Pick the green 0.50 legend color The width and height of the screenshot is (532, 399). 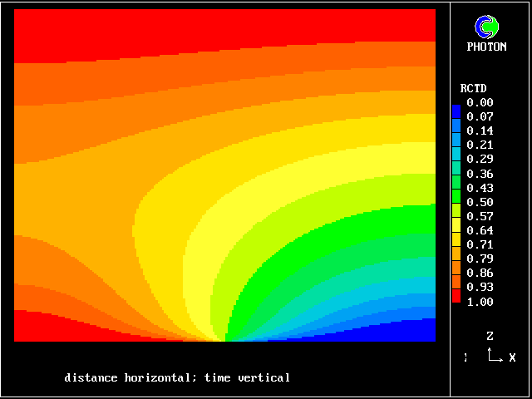456,202
